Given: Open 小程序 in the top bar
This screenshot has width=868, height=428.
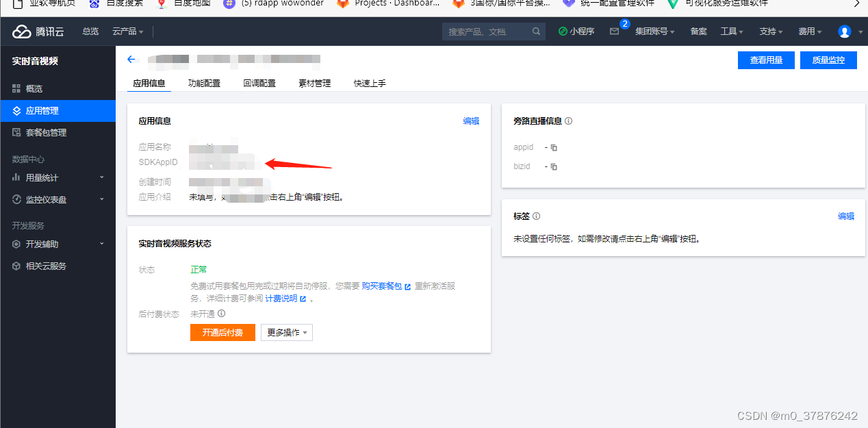Looking at the screenshot, I should click(576, 32).
